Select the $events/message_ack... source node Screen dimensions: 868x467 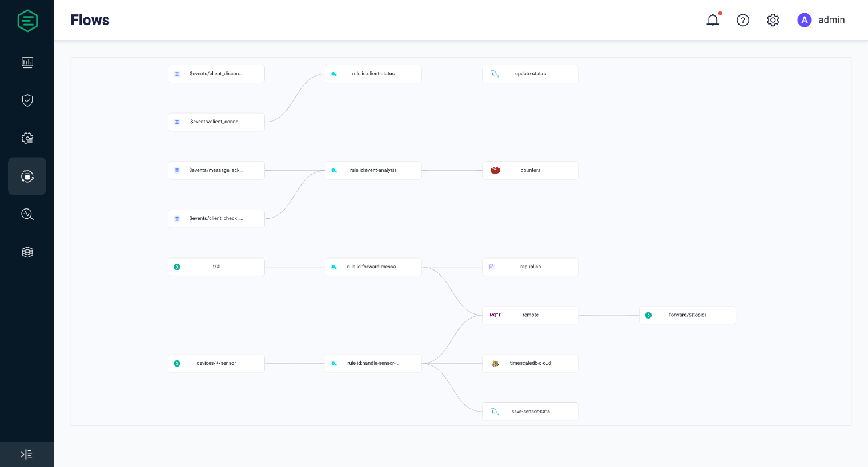click(x=216, y=170)
